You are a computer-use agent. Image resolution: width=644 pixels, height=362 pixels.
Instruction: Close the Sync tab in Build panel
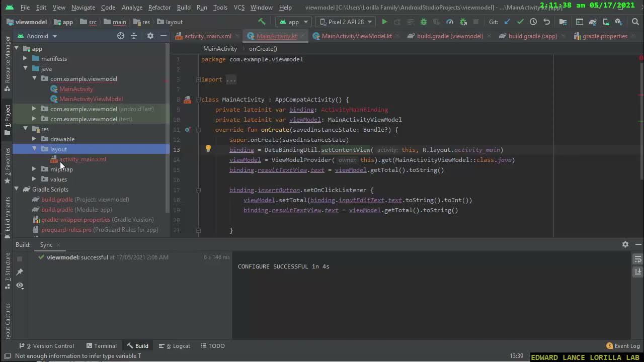(x=58, y=245)
